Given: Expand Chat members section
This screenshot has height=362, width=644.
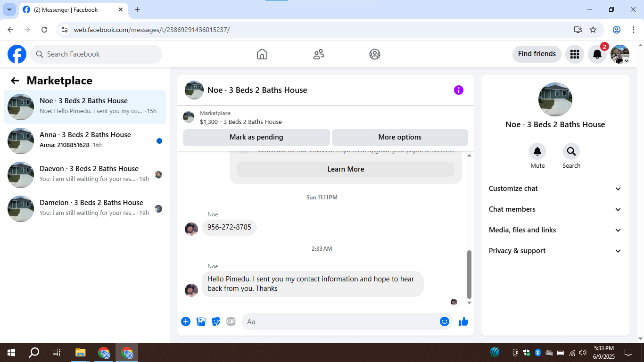Looking at the screenshot, I should pos(555,209).
